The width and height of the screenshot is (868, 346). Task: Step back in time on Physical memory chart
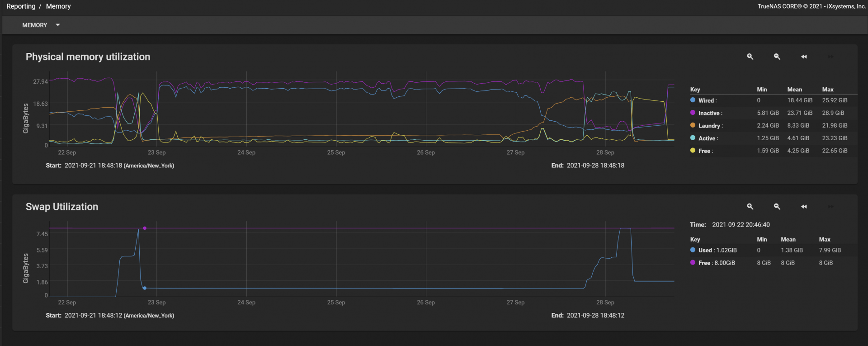coord(804,57)
